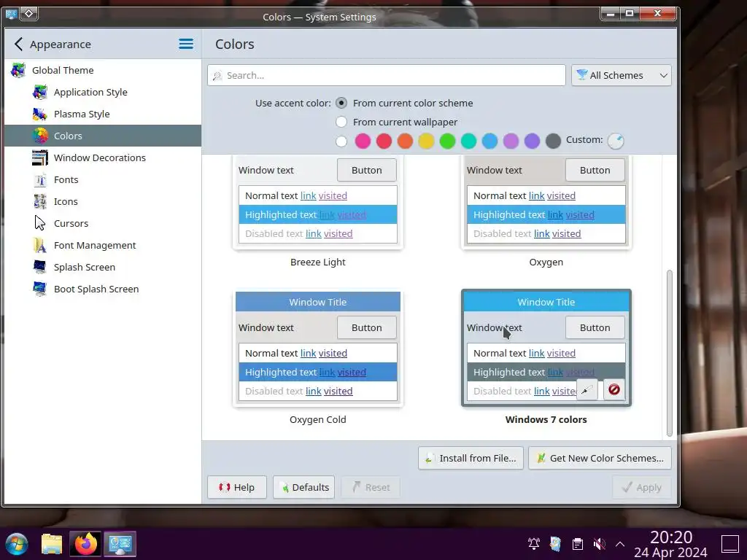This screenshot has width=747, height=560.
Task: Pick the blue accent color
Action: coord(489,141)
